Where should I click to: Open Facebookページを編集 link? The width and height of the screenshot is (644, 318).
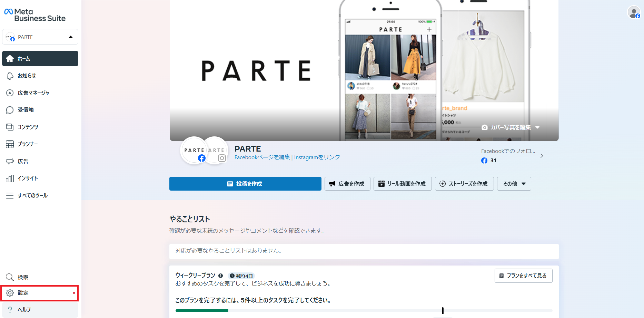[x=262, y=157]
